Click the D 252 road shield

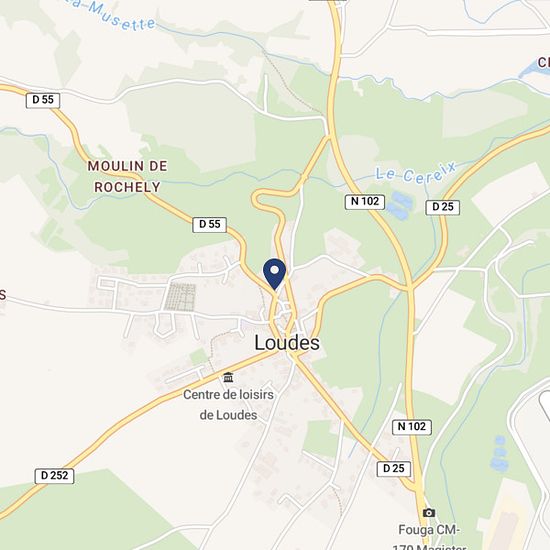pos(54,476)
